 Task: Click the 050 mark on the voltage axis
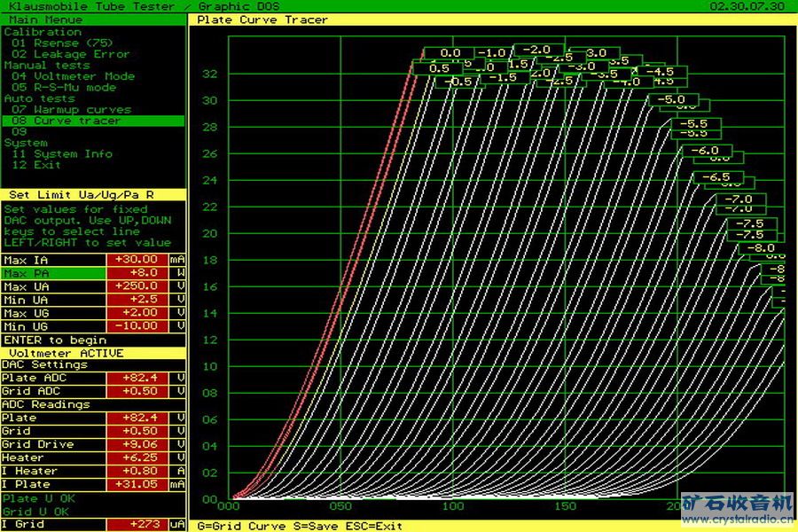coord(340,506)
